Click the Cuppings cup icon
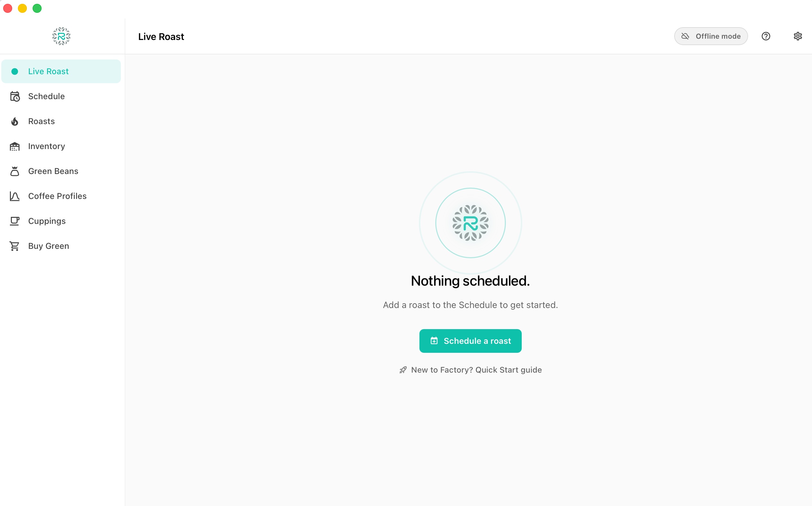Image resolution: width=812 pixels, height=506 pixels. (x=15, y=221)
